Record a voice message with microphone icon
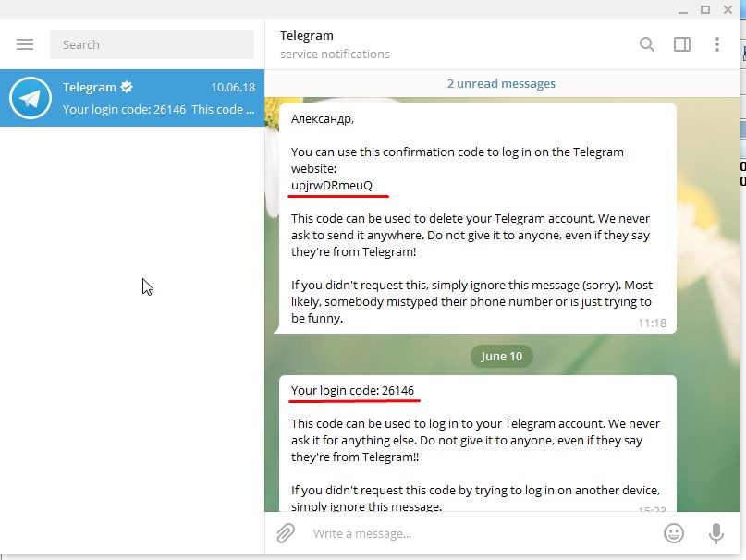The image size is (746, 560). [x=716, y=533]
